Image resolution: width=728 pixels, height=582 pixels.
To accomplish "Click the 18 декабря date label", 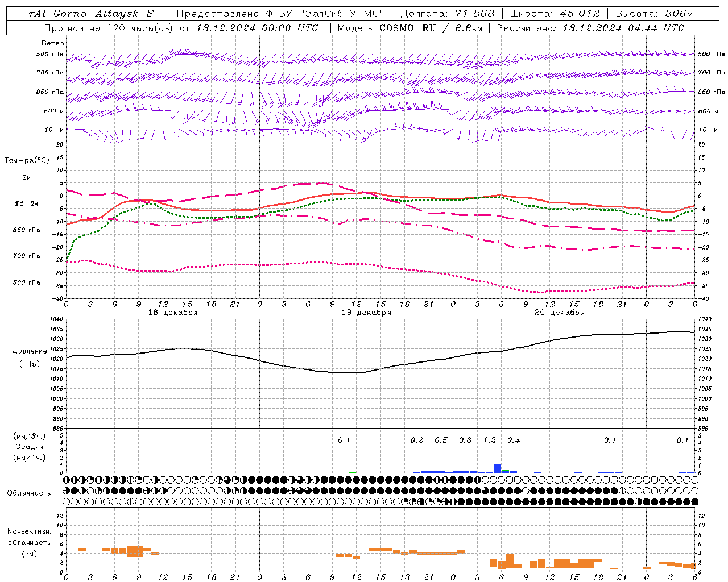I will click(x=173, y=313).
